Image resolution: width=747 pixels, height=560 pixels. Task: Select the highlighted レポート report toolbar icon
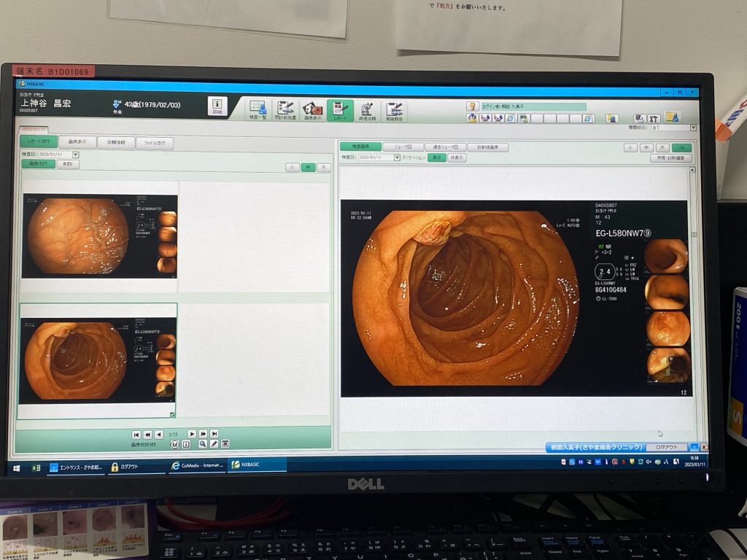pyautogui.click(x=340, y=111)
